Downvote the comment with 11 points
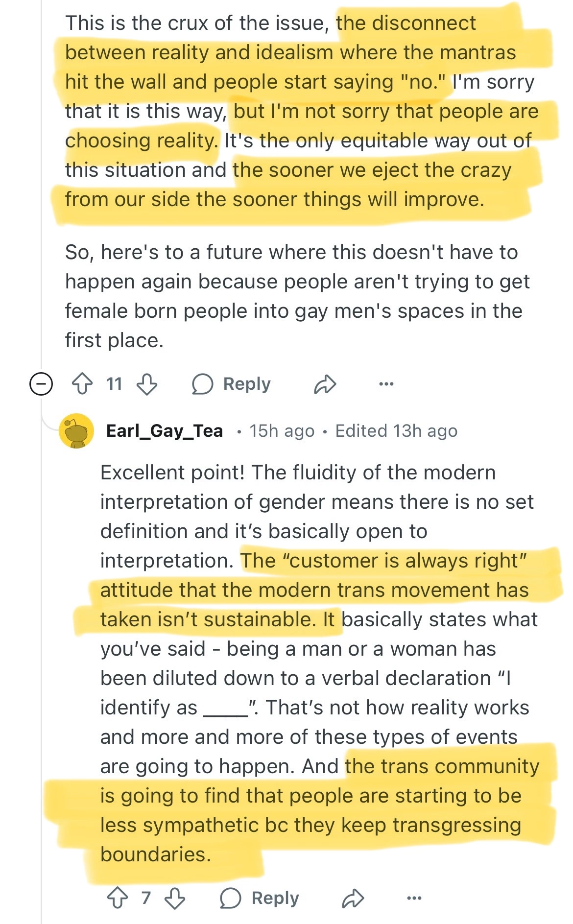The width and height of the screenshot is (573, 924). coord(147,384)
